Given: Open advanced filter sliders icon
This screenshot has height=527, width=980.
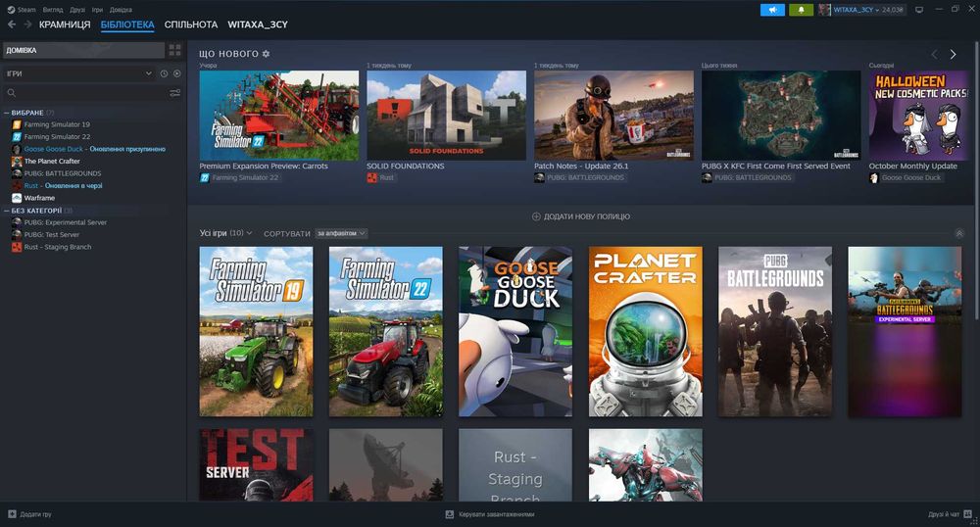Looking at the screenshot, I should point(175,93).
